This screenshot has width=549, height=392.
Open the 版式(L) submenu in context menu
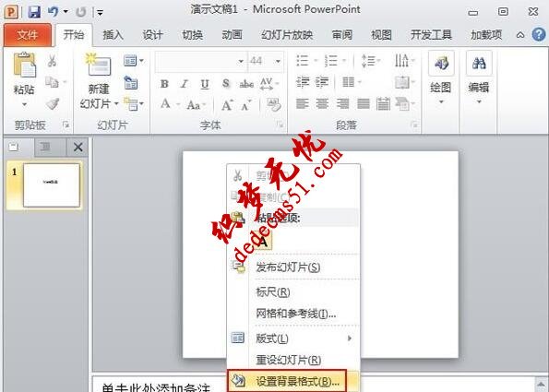point(293,339)
